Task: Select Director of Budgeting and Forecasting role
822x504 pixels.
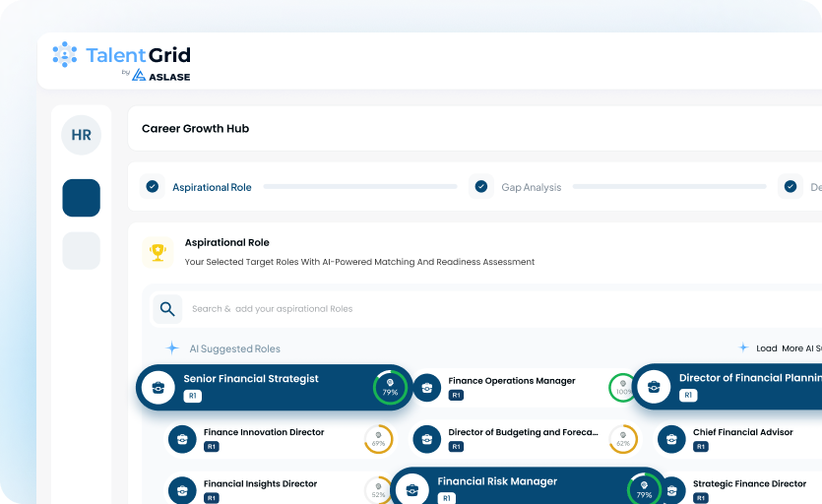Action: (x=526, y=439)
